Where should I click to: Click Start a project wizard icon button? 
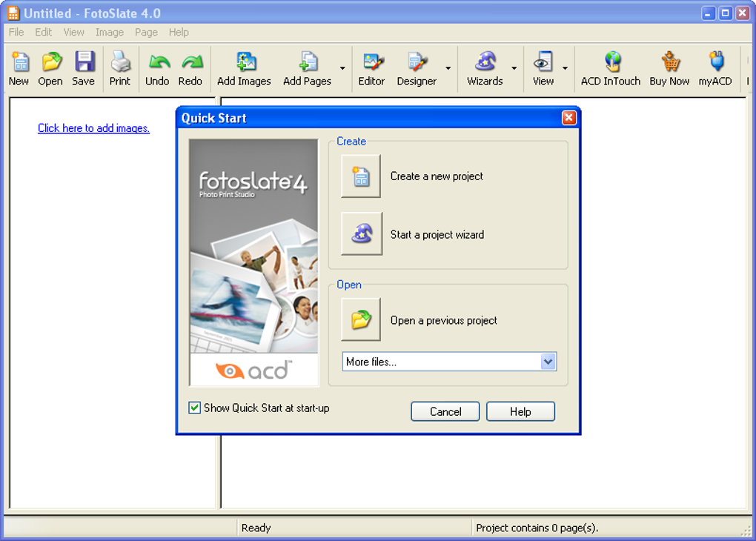pyautogui.click(x=362, y=234)
